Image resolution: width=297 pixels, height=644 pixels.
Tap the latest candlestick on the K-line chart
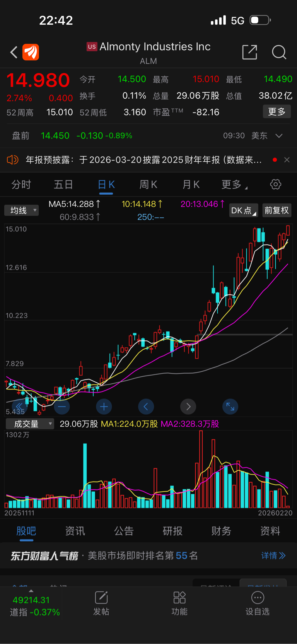click(x=288, y=230)
